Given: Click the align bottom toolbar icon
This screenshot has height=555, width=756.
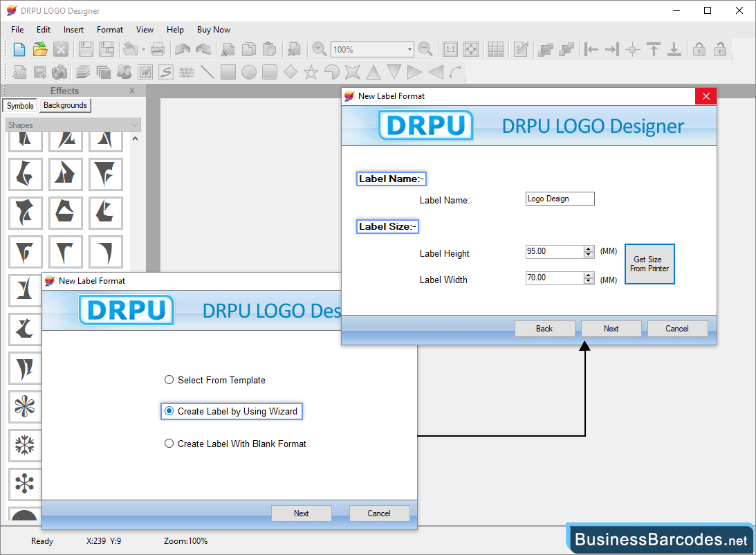Looking at the screenshot, I should (674, 49).
